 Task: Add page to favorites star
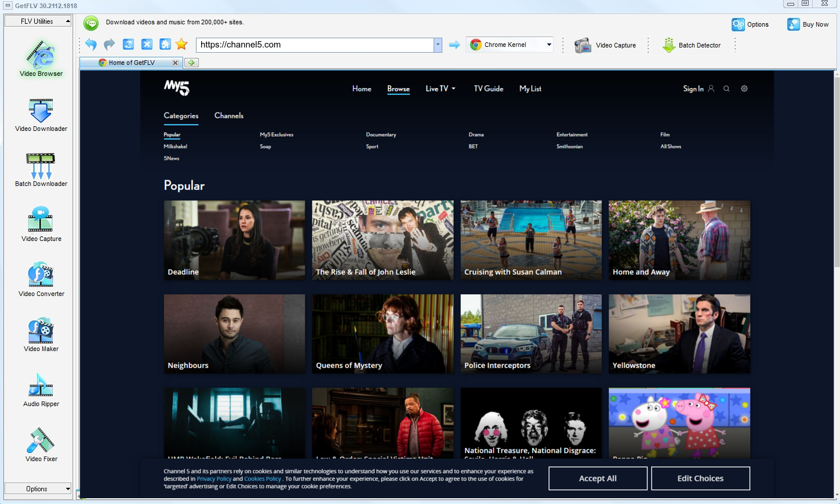tap(182, 45)
